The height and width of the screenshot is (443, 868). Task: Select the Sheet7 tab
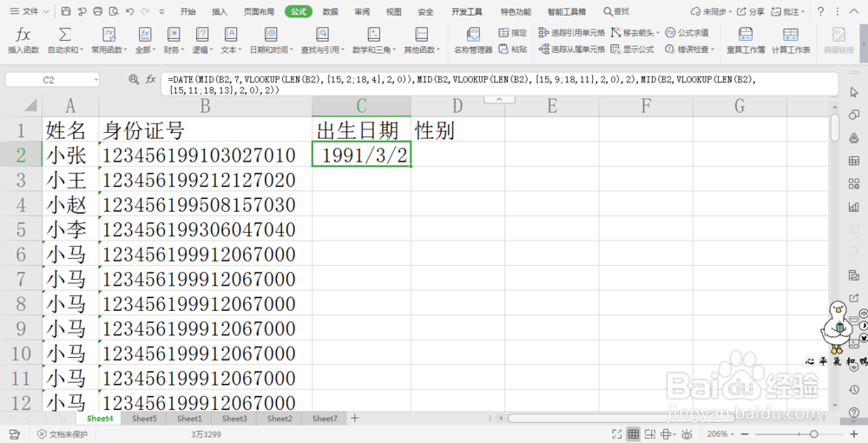coord(325,419)
